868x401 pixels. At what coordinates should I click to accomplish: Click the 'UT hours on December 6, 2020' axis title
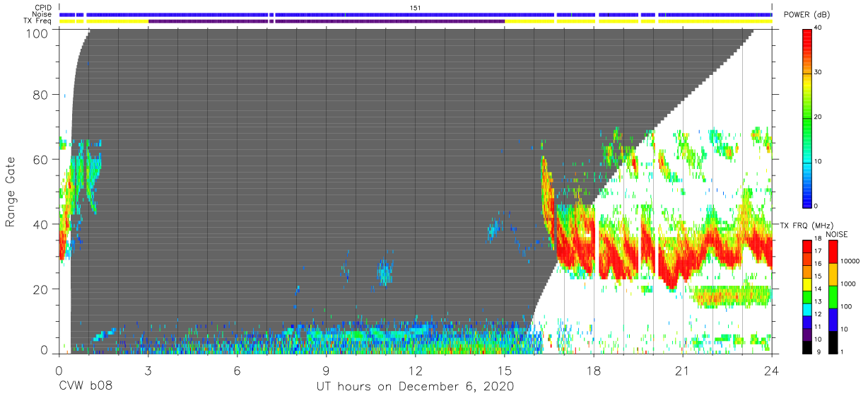coord(415,387)
